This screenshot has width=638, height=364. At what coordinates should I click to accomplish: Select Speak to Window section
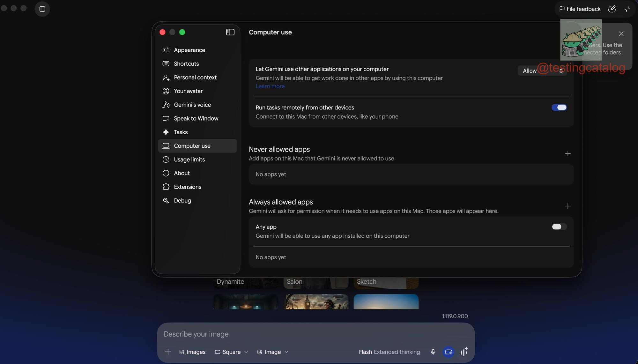[197, 119]
